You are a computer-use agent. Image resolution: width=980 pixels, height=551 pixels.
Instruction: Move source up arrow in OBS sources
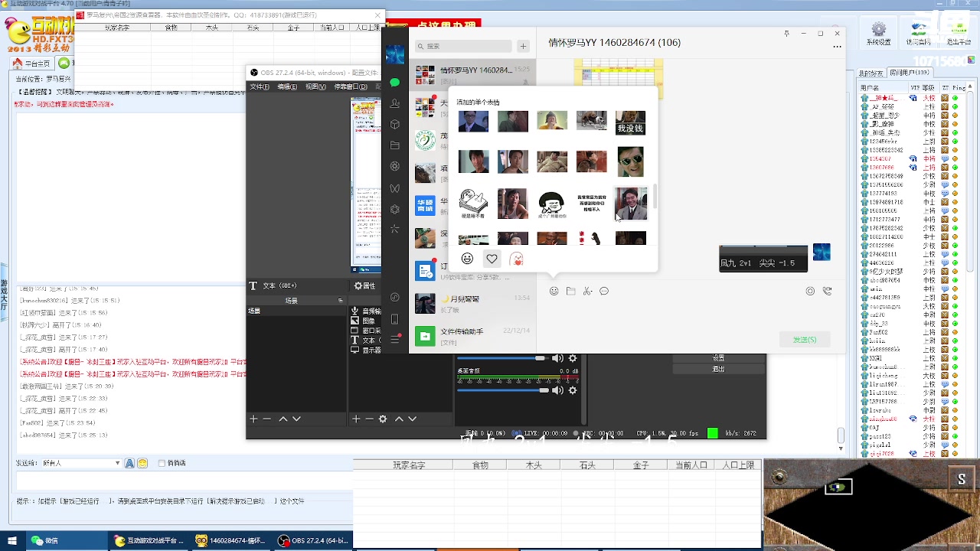(x=399, y=419)
